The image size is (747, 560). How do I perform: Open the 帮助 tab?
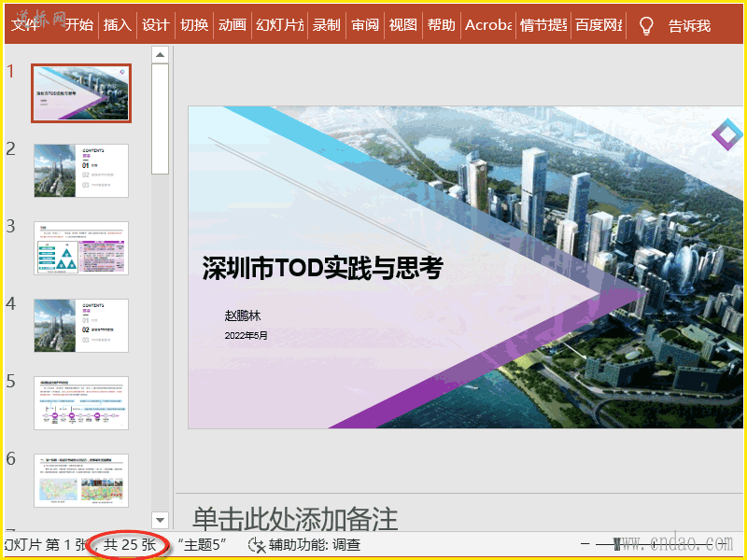coord(441,25)
